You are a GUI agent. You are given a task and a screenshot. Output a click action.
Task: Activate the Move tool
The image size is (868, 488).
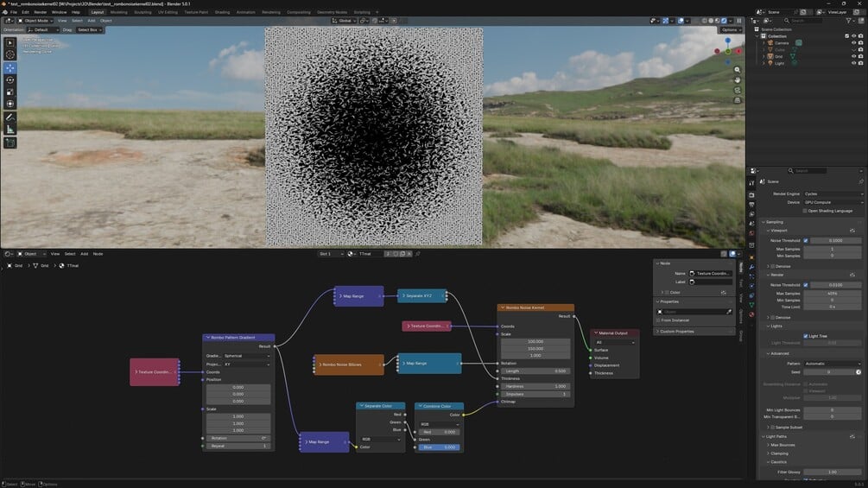[x=10, y=68]
